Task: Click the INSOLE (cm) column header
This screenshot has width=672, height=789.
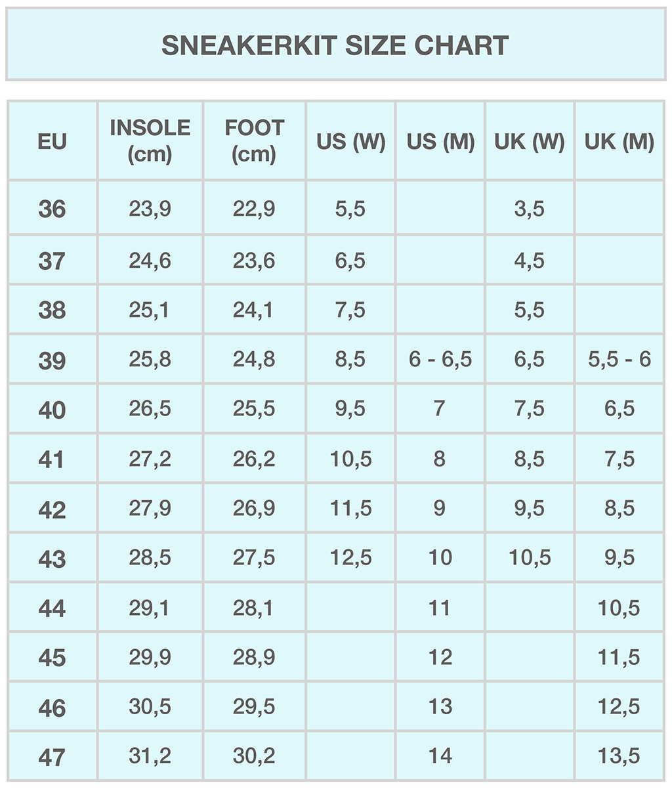Action: point(150,140)
